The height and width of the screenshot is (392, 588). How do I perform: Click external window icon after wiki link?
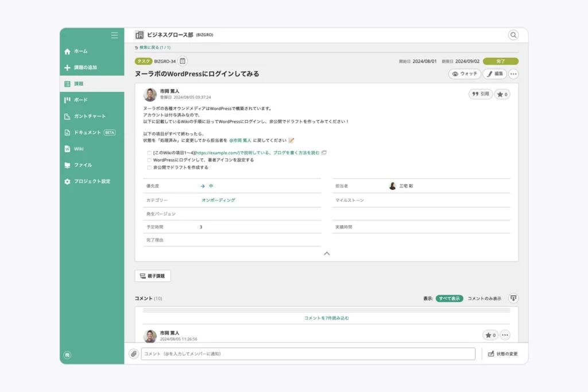(324, 153)
